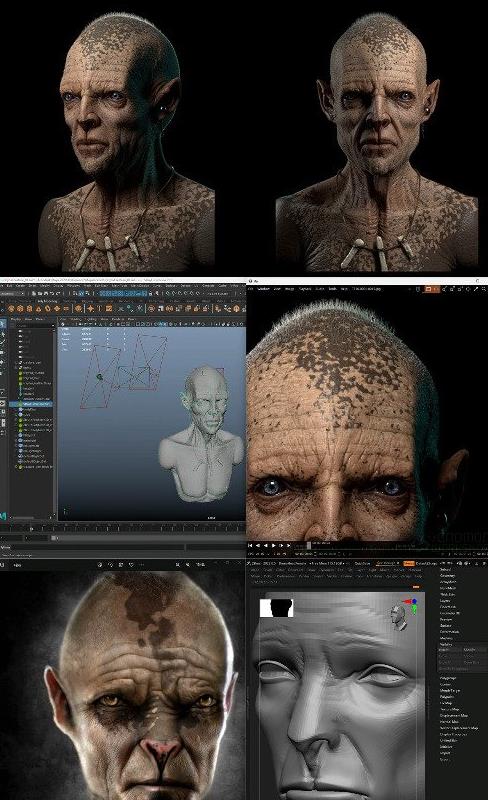Open the Renderer menu of Maya viewport

coord(116,319)
